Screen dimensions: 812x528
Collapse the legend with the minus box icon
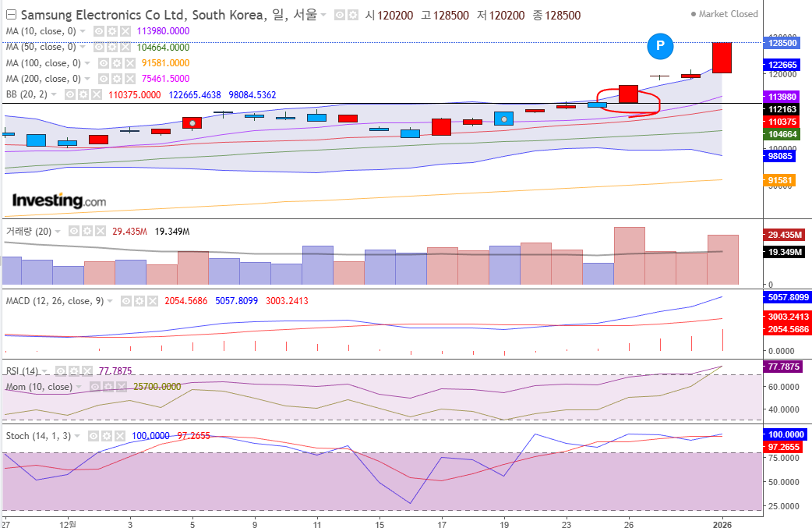pyautogui.click(x=11, y=15)
